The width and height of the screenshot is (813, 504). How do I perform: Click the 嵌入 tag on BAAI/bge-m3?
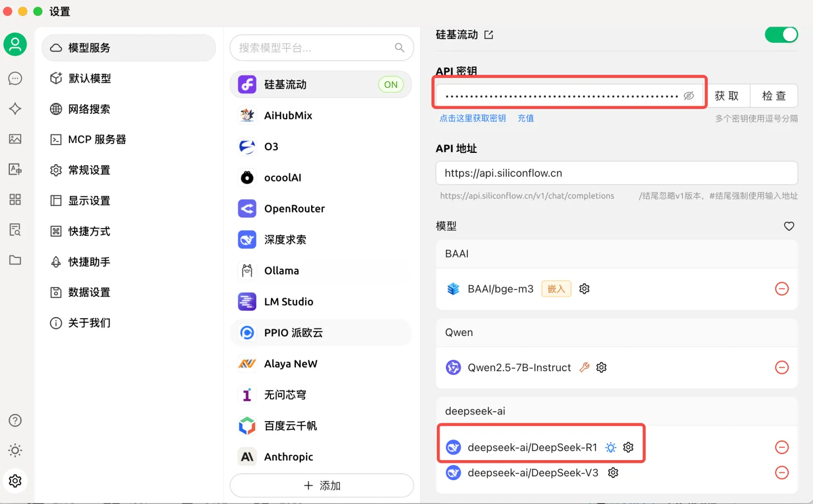coord(556,289)
